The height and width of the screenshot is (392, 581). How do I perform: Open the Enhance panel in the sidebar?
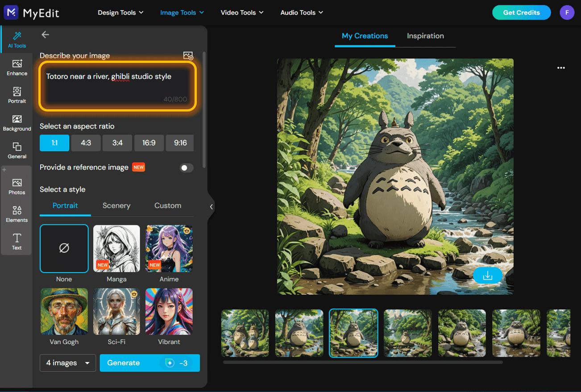pos(17,68)
